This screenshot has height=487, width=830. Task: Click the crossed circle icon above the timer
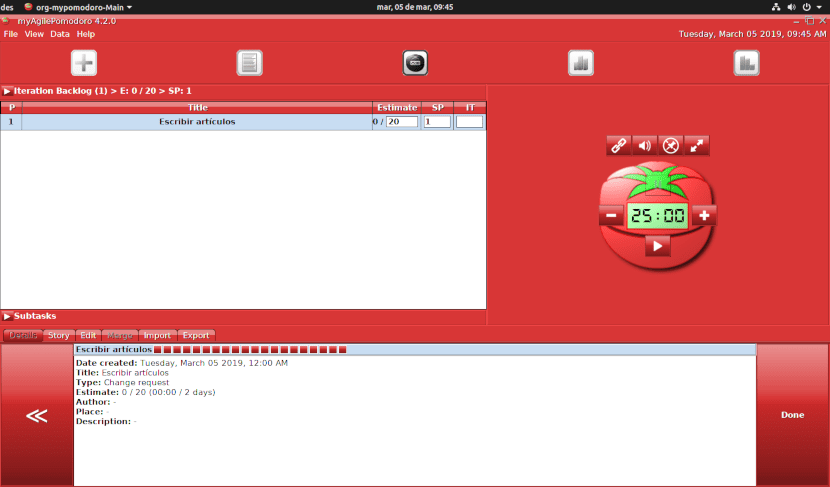pyautogui.click(x=671, y=146)
